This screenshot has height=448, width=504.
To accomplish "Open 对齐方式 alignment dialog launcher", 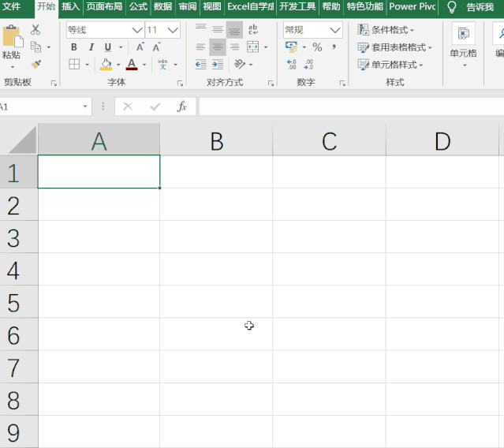I will [271, 84].
